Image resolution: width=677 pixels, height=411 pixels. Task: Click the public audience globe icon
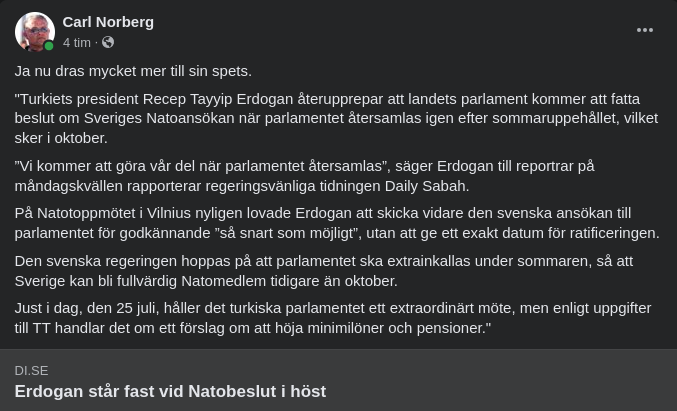click(108, 42)
